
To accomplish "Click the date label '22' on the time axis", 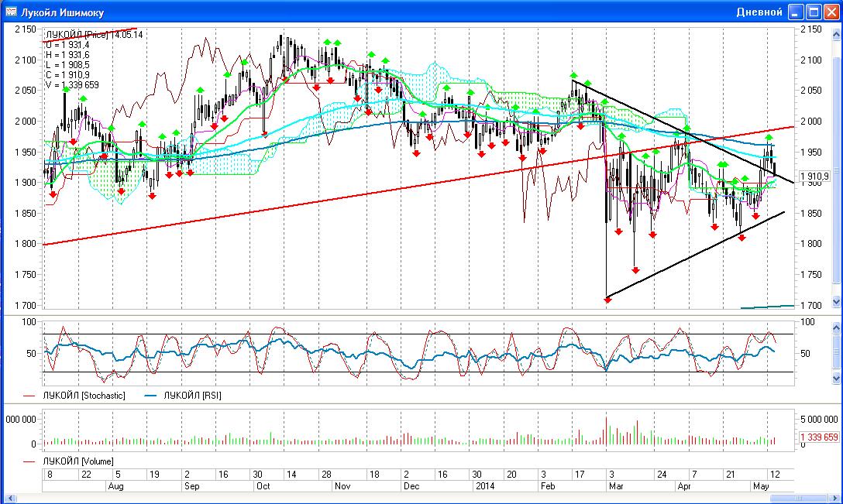I will click(x=86, y=475).
